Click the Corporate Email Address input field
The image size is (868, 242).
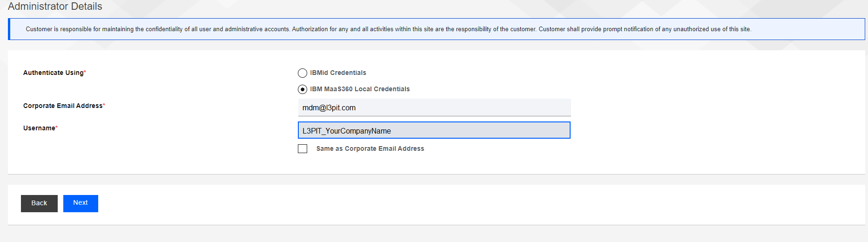pyautogui.click(x=434, y=108)
